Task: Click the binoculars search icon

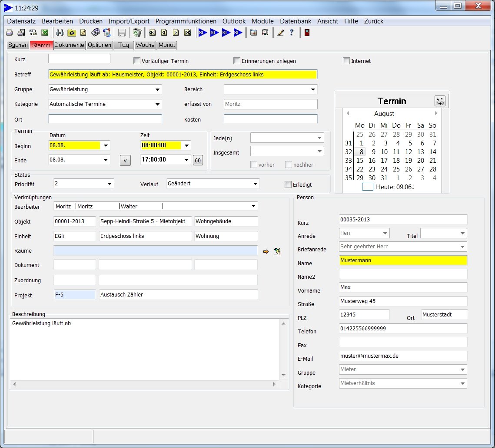Action: (x=60, y=33)
